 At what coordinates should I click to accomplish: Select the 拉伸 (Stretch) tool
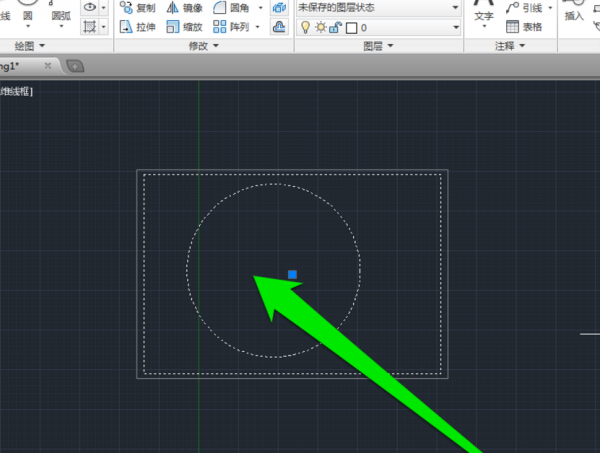pos(137,27)
